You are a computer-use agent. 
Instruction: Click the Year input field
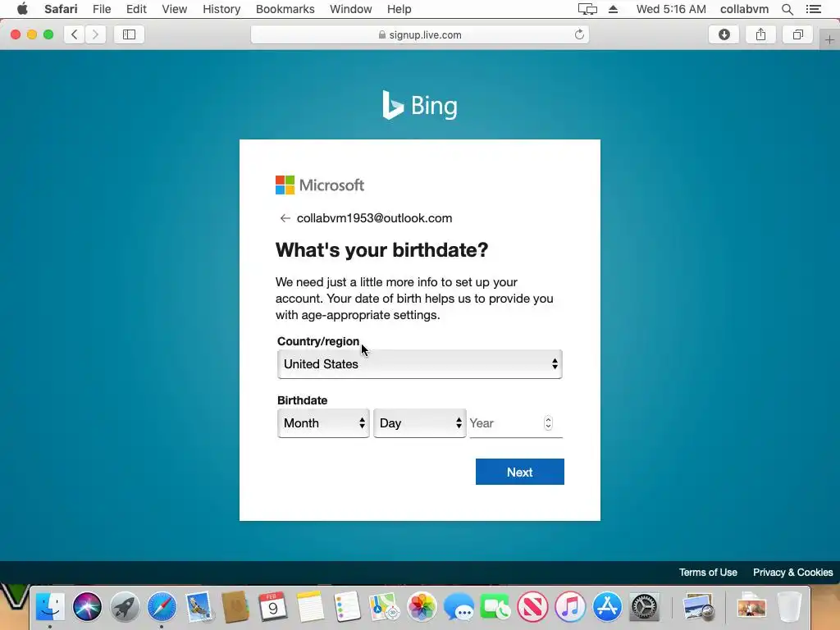pos(505,423)
